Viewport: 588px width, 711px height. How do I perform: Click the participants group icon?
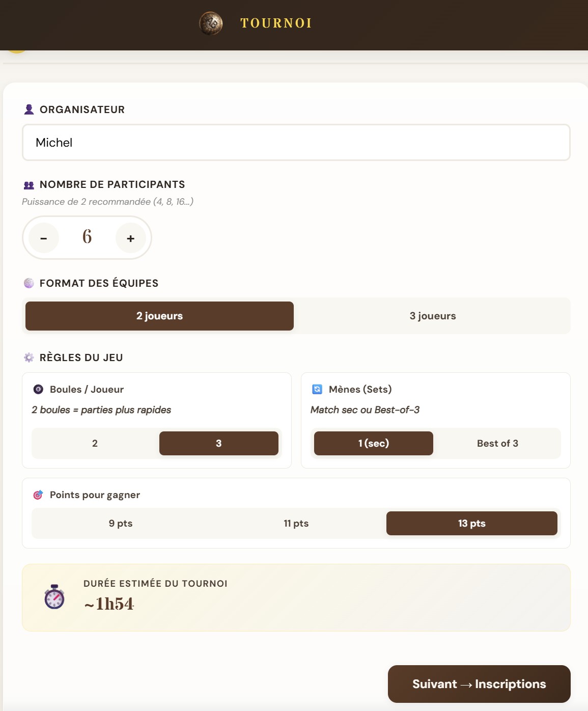pyautogui.click(x=29, y=185)
